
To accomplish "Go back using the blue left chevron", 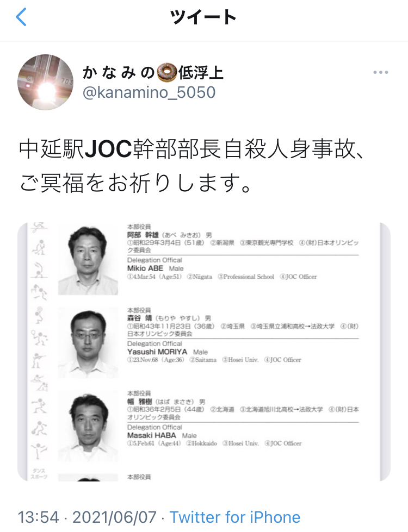I will (x=21, y=17).
